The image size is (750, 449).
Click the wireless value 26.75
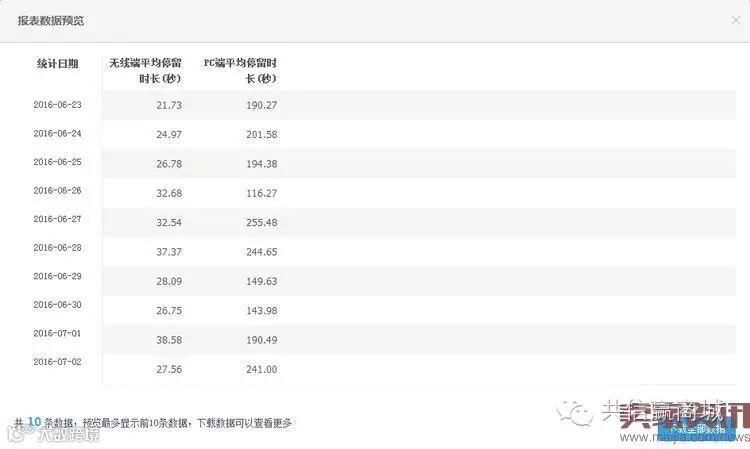tap(169, 311)
